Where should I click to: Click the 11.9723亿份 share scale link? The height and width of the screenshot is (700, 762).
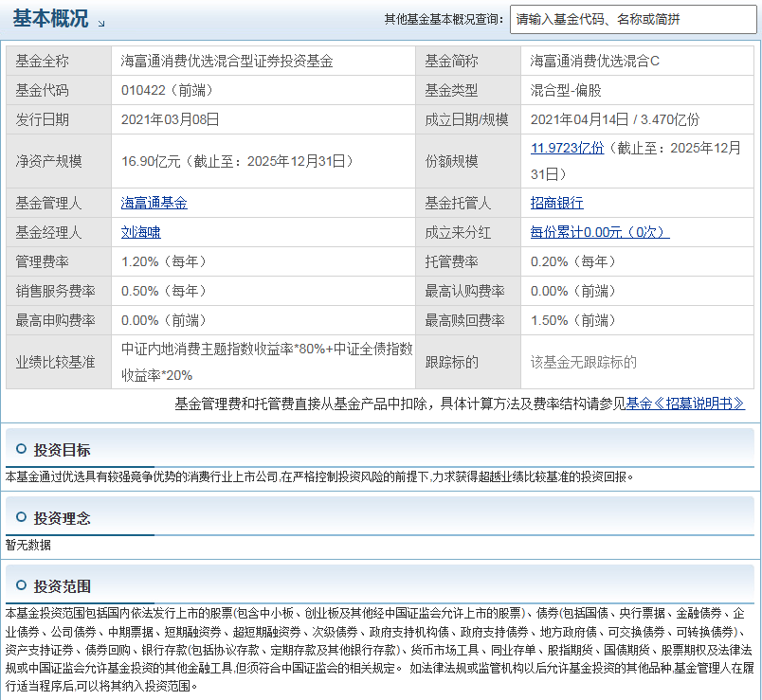click(567, 148)
